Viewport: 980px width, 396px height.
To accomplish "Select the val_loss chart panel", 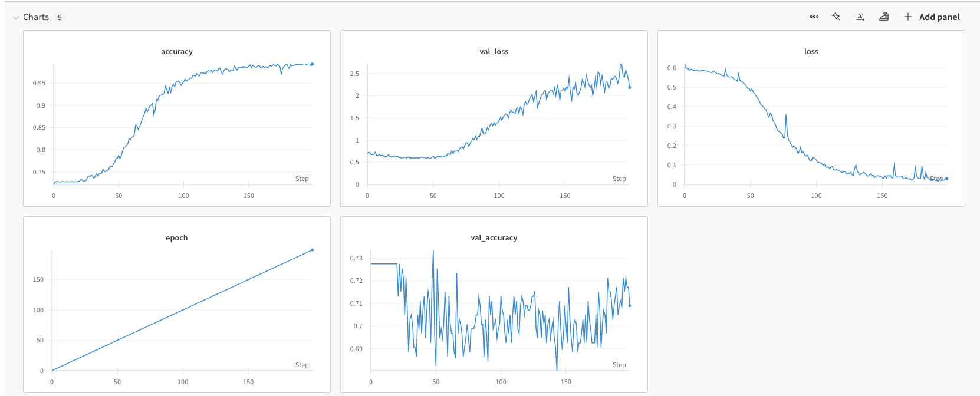I will 494,118.
